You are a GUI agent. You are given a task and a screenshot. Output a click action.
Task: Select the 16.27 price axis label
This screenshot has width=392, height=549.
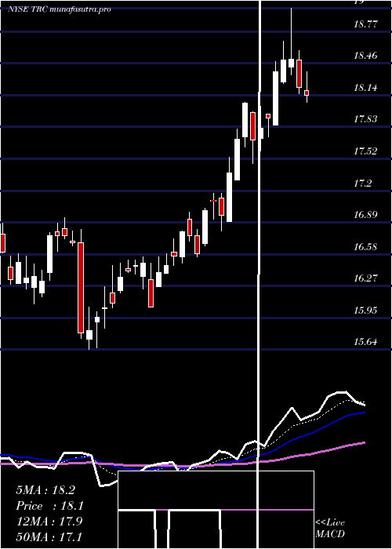click(366, 278)
